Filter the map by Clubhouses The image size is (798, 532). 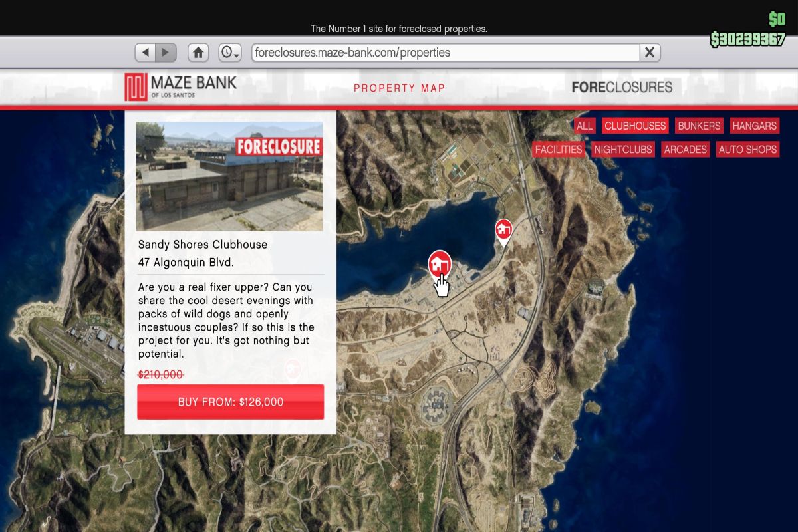[635, 126]
